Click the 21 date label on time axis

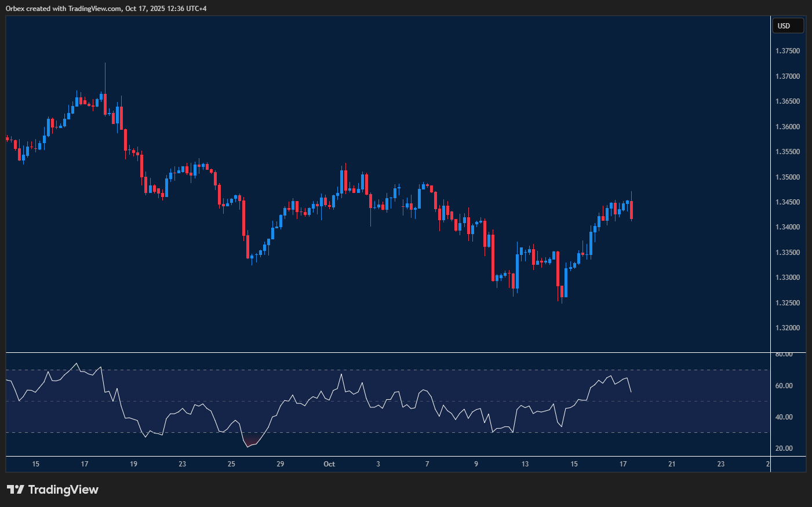tap(672, 464)
